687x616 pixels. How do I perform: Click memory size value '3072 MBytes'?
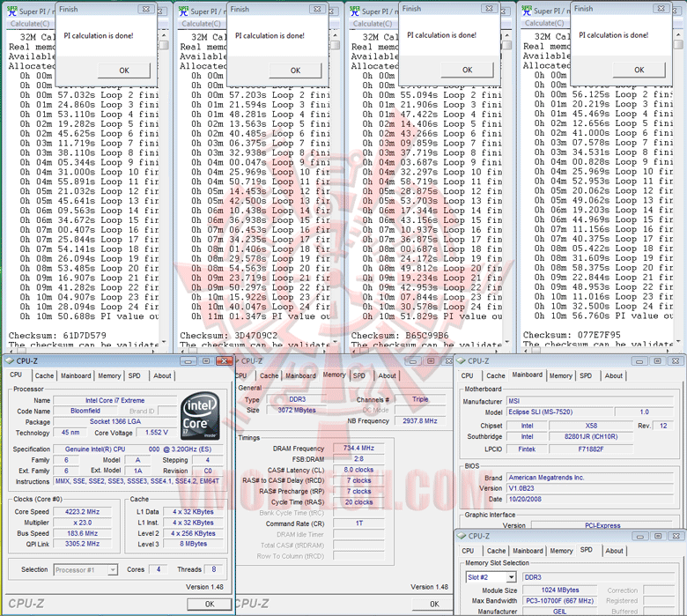coord(297,410)
